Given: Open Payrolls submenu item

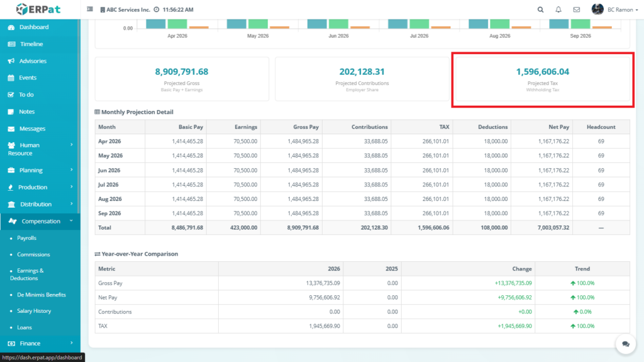Looking at the screenshot, I should pyautogui.click(x=26, y=238).
